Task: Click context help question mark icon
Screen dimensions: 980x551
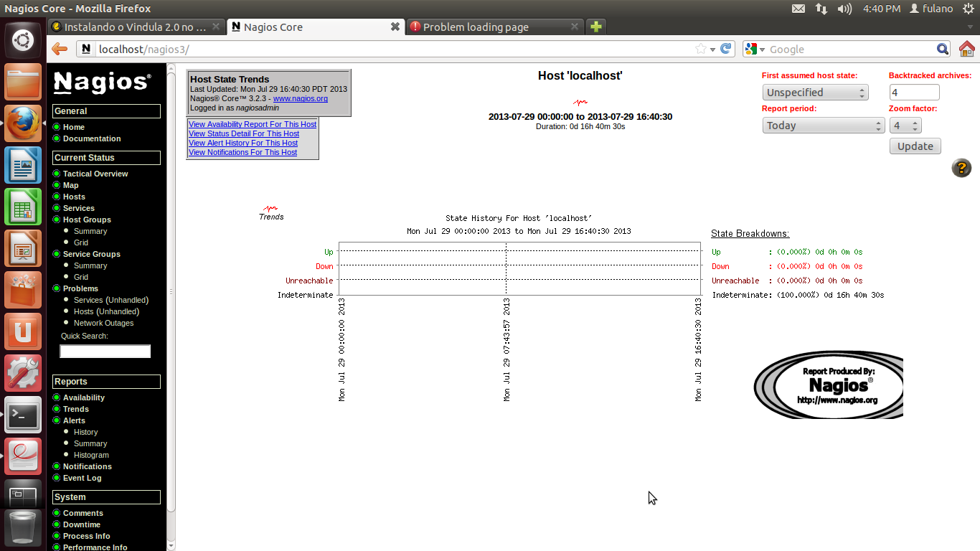Action: tap(961, 168)
